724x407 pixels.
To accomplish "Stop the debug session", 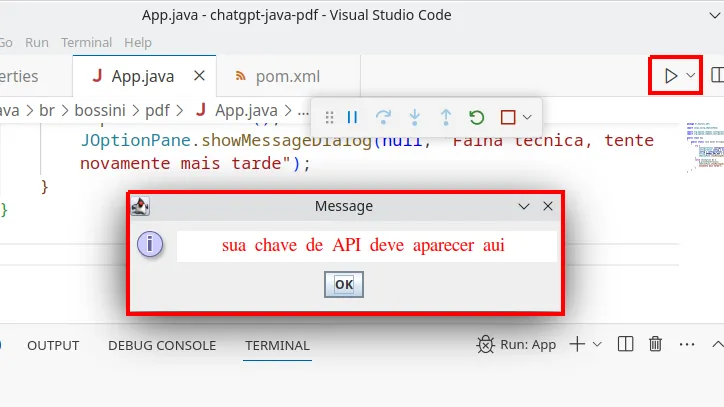I will (508, 117).
